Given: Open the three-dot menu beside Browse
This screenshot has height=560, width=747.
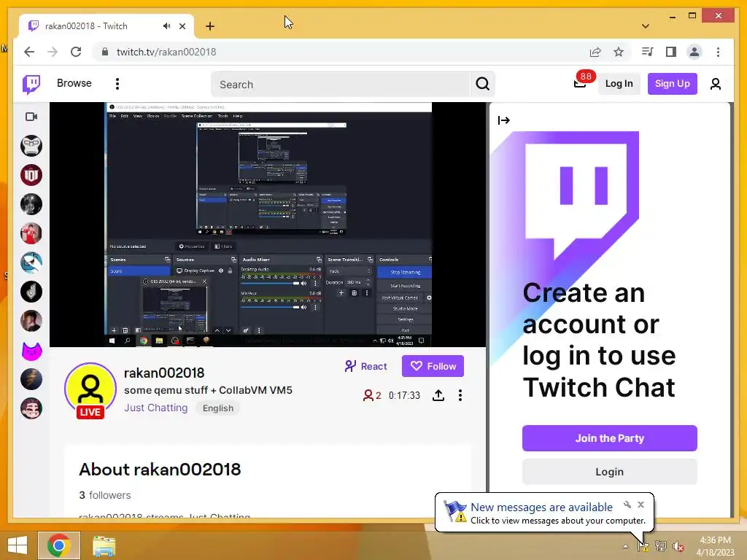Looking at the screenshot, I should tap(117, 84).
